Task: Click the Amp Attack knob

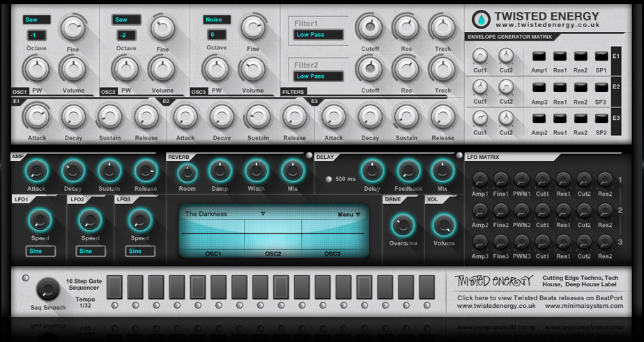Action: pos(36,171)
